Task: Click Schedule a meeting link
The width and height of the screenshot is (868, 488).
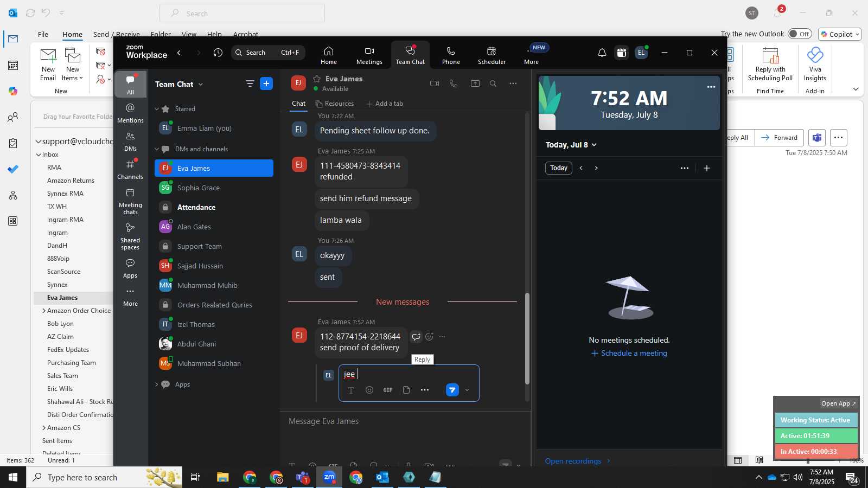Action: 629,353
